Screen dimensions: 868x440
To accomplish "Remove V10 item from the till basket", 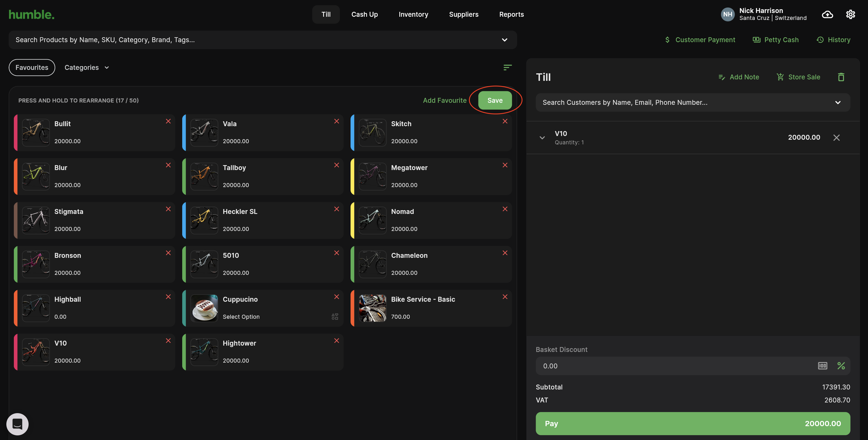I will [x=836, y=137].
